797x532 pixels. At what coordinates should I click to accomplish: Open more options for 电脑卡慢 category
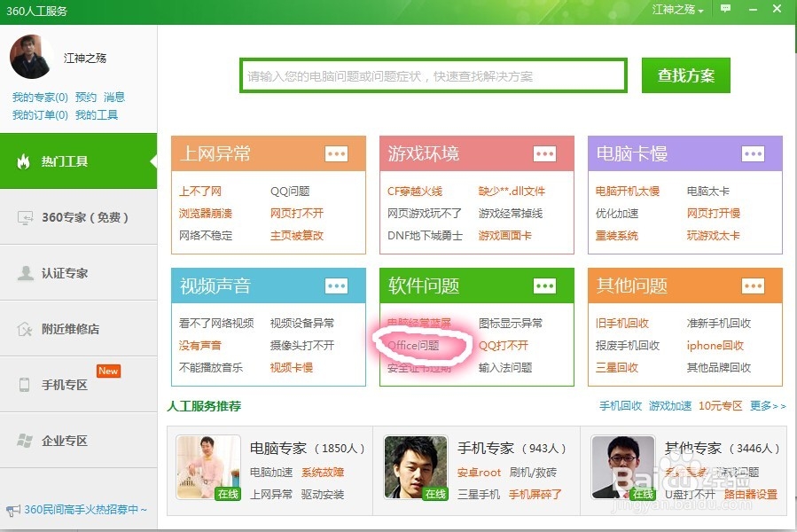point(753,153)
